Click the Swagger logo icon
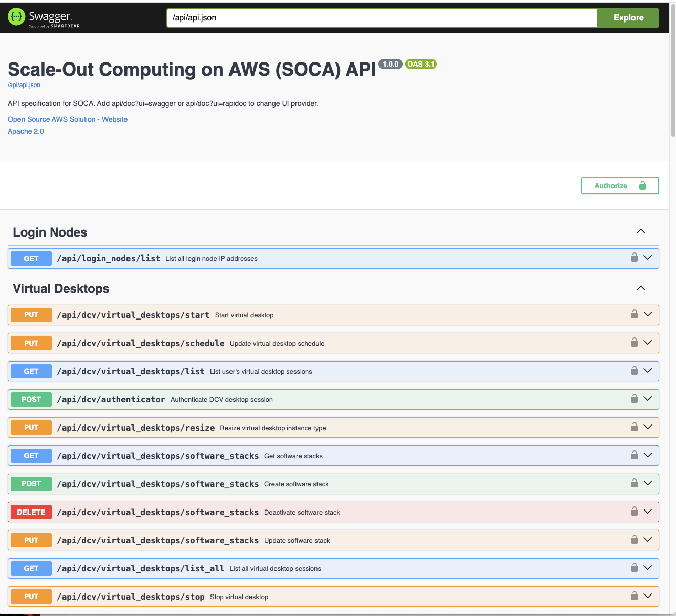The height and width of the screenshot is (616, 676). point(16,17)
